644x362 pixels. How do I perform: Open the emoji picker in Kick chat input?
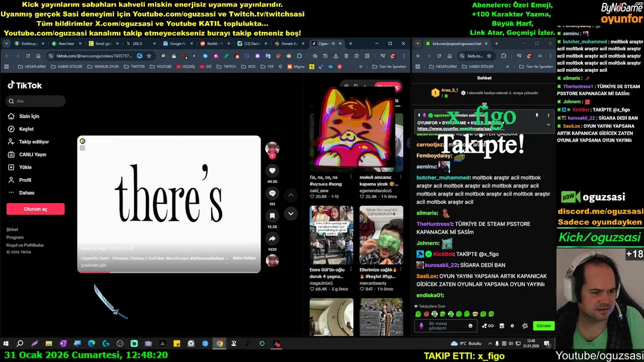470,326
